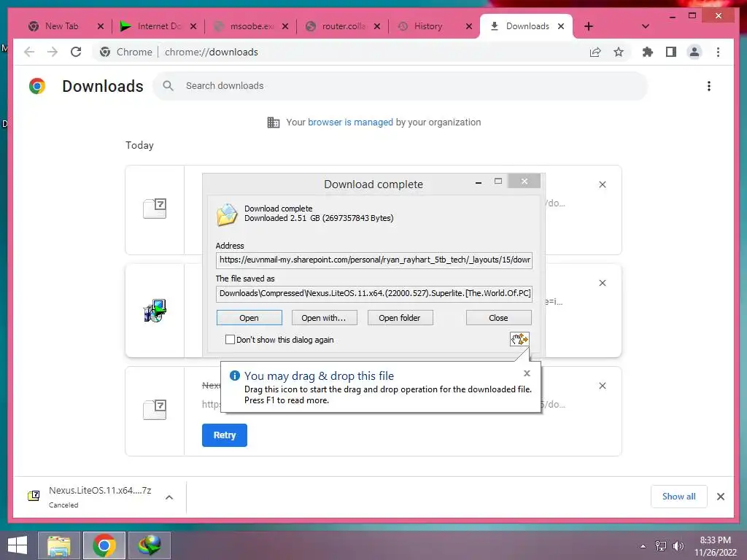The image size is (747, 560).
Task: Click the drag and drop hand icon
Action: tap(519, 339)
